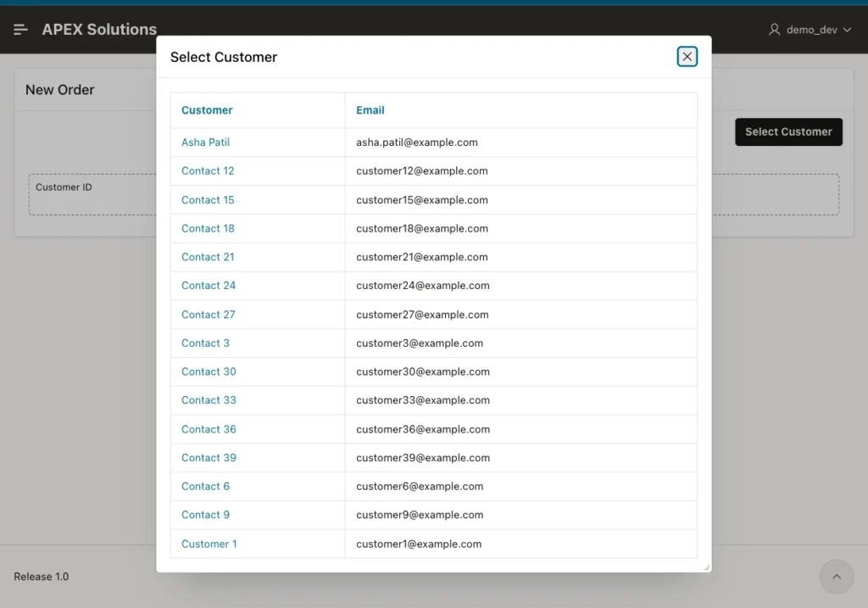
Task: Sort by the Customer column header
Action: point(207,110)
